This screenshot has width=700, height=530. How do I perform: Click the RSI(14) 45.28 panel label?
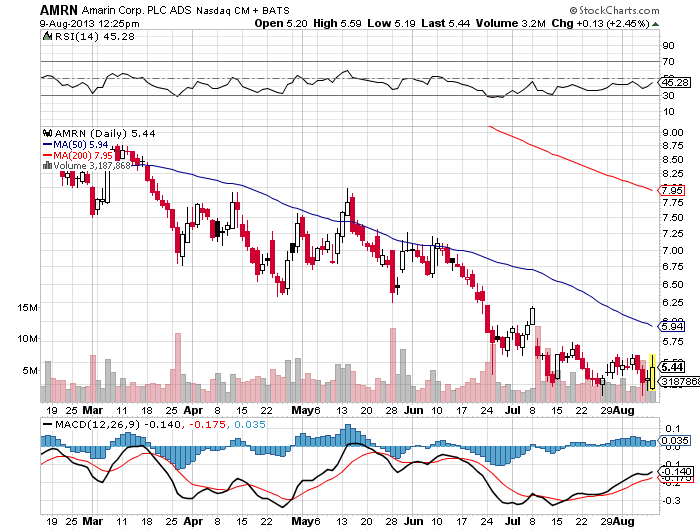(x=94, y=36)
